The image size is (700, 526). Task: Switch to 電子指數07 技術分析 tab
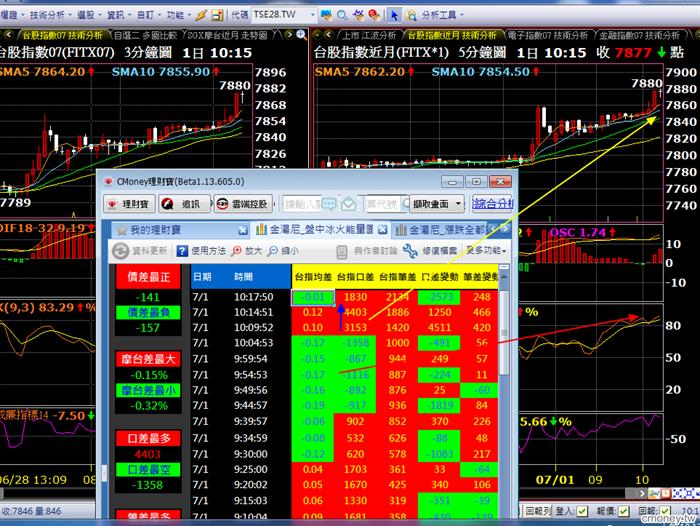coord(547,35)
